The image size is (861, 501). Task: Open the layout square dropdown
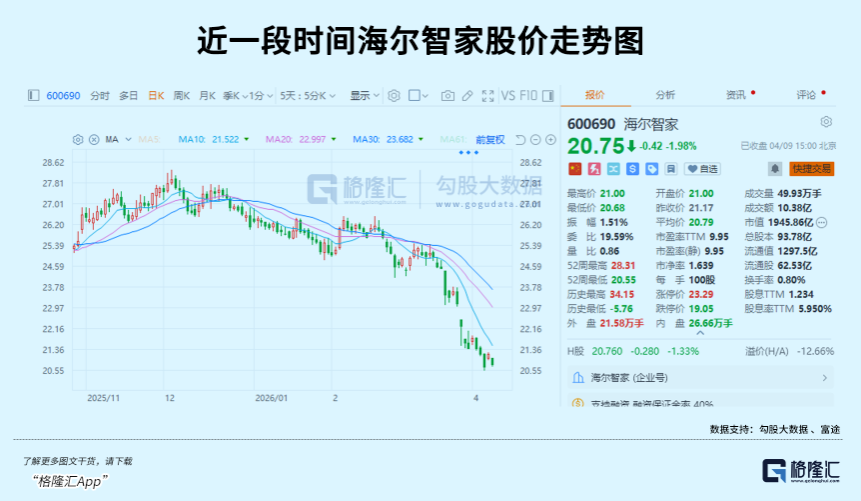418,96
